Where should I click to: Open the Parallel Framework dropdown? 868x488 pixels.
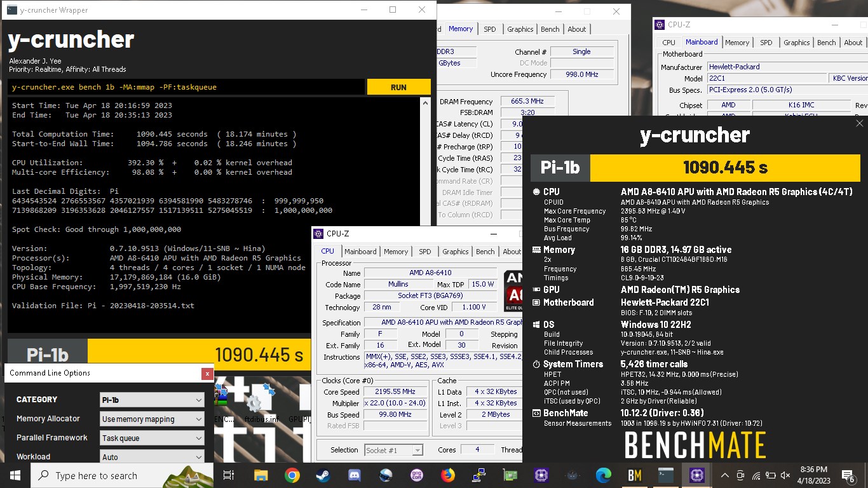click(152, 438)
